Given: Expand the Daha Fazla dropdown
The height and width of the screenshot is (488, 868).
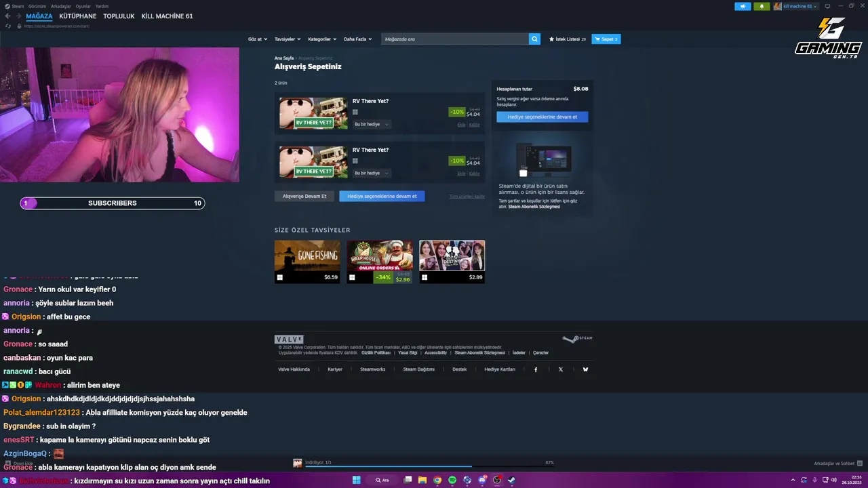Looking at the screenshot, I should click(357, 39).
